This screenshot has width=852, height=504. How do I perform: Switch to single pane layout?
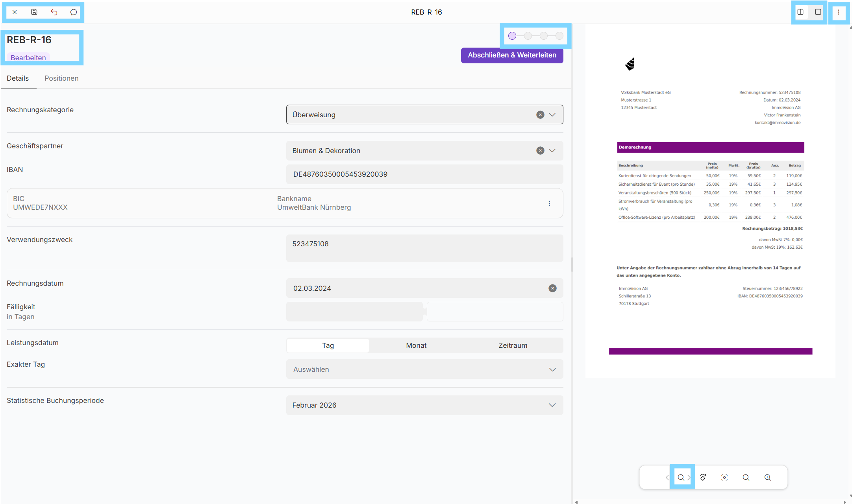pos(818,12)
